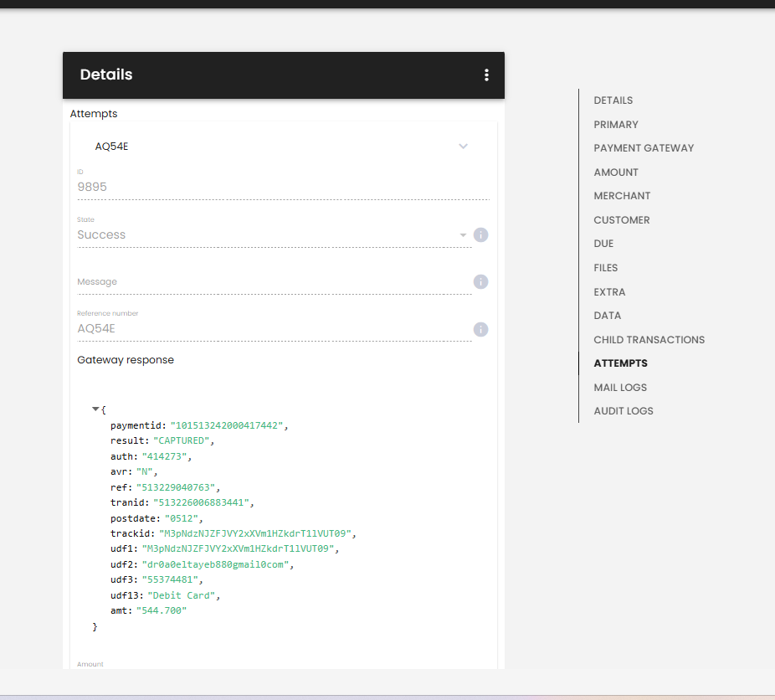Open the DATA section link
Image resolution: width=775 pixels, height=700 pixels.
click(607, 316)
